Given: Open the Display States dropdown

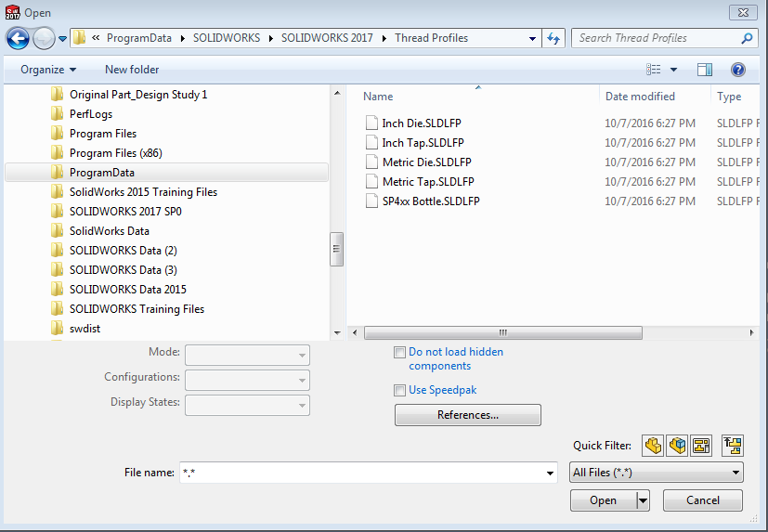Looking at the screenshot, I should pyautogui.click(x=247, y=405).
